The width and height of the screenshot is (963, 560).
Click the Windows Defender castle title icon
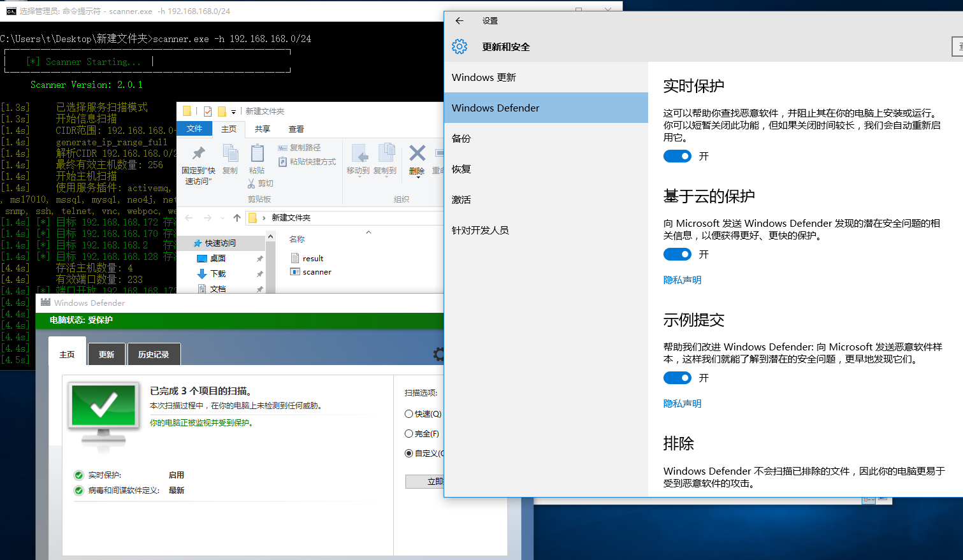tap(45, 303)
